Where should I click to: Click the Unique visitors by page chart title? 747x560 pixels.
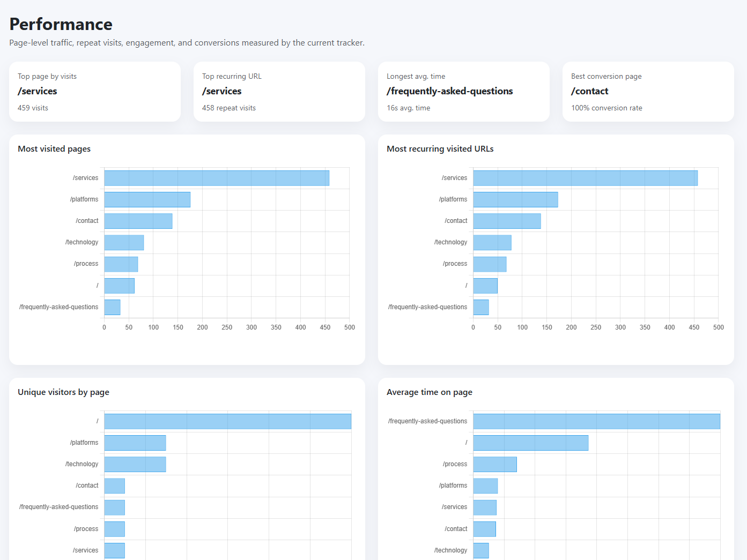coord(63,392)
